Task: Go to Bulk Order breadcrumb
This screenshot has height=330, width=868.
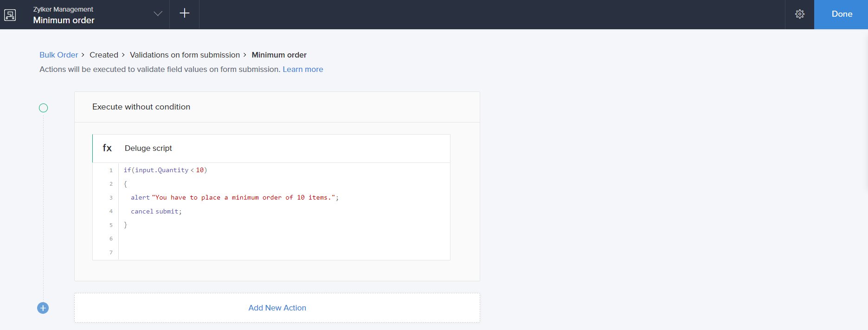Action: pos(58,55)
